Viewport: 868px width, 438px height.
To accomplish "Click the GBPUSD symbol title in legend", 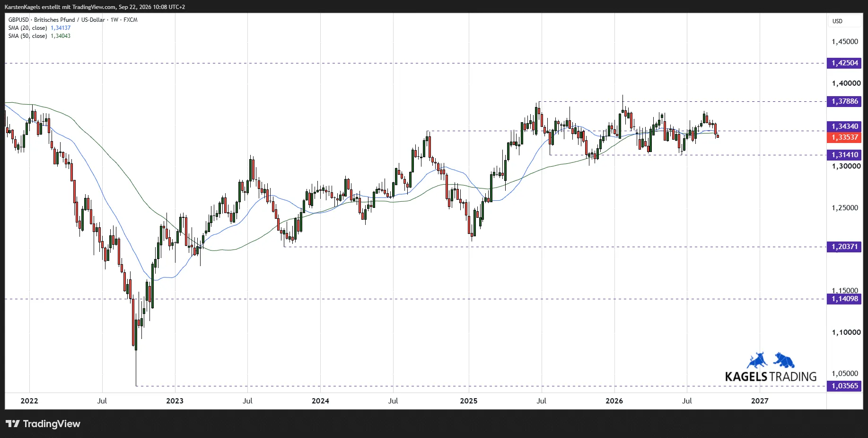I will (x=73, y=20).
